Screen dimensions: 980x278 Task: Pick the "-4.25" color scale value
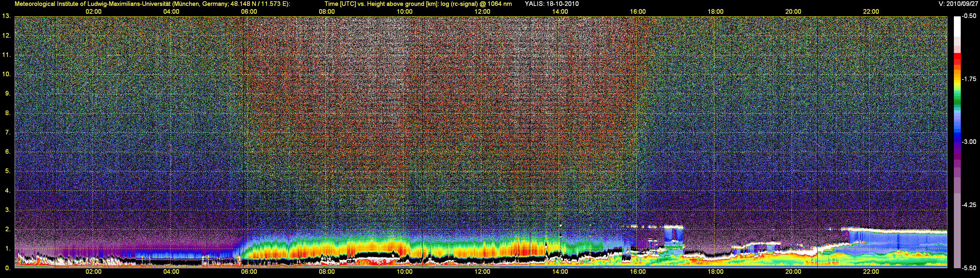969,205
